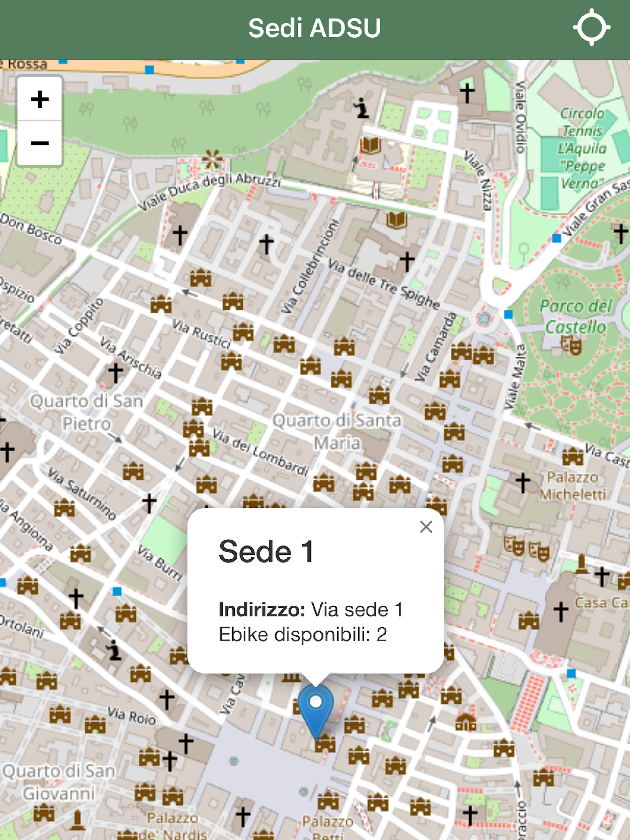Viewport: 630px width, 840px height.
Task: Tap the 'Viale Nizza' street label
Action: (x=478, y=180)
